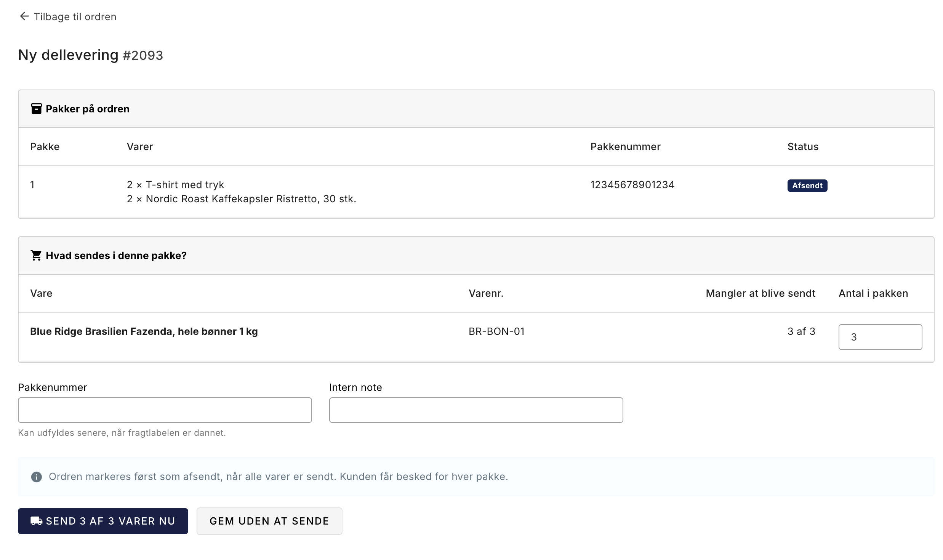Click the box icon beside Pakker på ordren

click(36, 109)
